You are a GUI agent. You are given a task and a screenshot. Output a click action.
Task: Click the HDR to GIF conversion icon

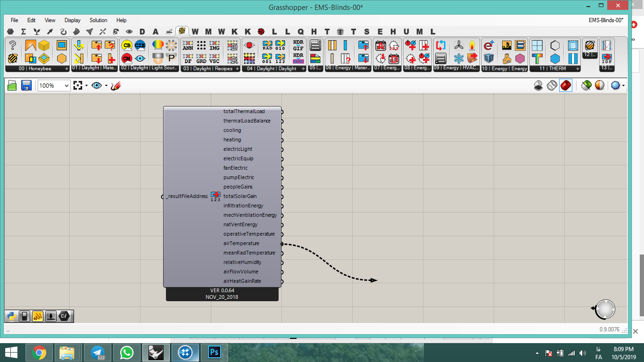coord(298,45)
